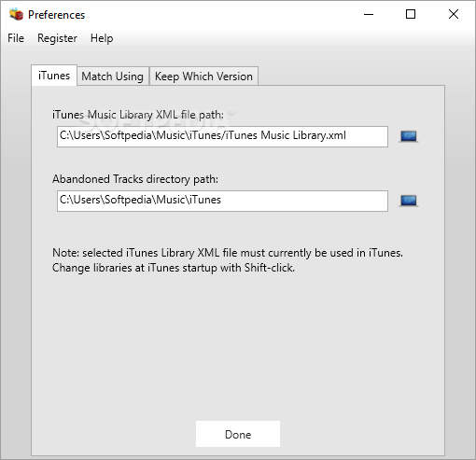Open the Help menu
Viewport: 476px width, 460px height.
click(102, 38)
